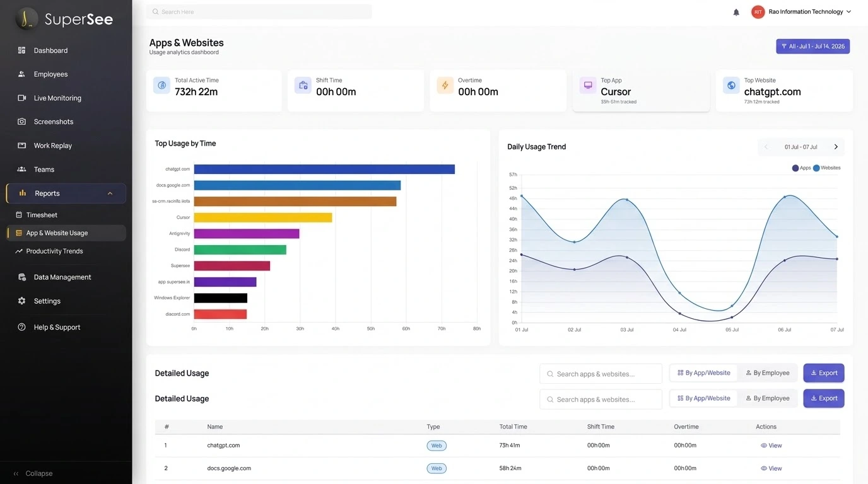View details for docs.google.com
This screenshot has width=868, height=484.
[x=771, y=468]
